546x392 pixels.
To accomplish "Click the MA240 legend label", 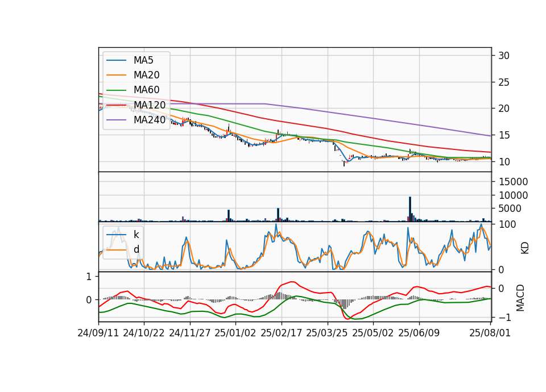I will pos(150,120).
